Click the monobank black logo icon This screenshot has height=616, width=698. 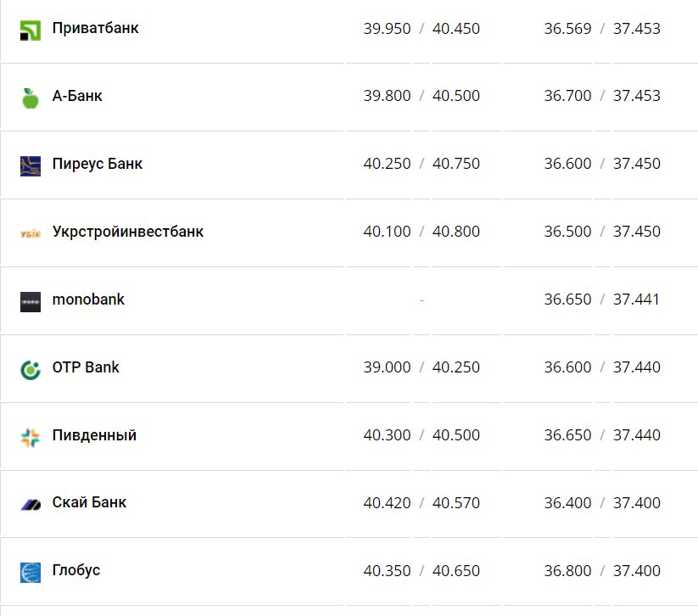pos(31,301)
